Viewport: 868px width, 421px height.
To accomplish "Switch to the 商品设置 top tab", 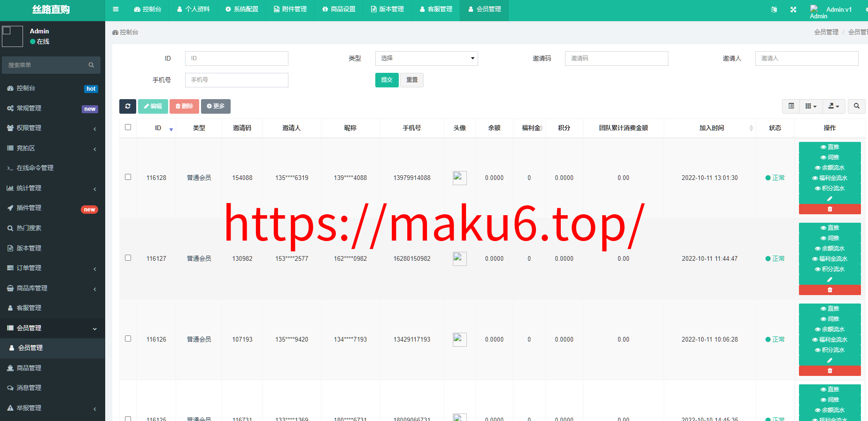I will point(339,9).
